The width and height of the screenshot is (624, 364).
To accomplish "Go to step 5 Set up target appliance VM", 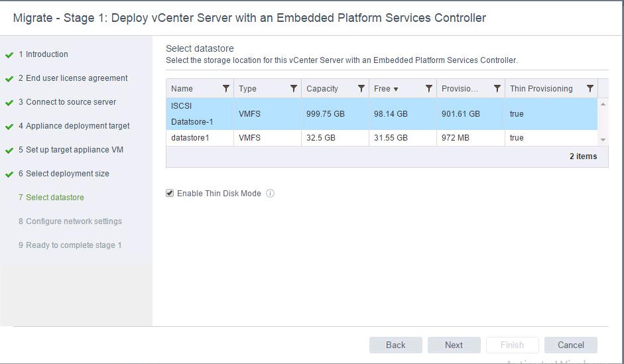I will click(x=71, y=150).
